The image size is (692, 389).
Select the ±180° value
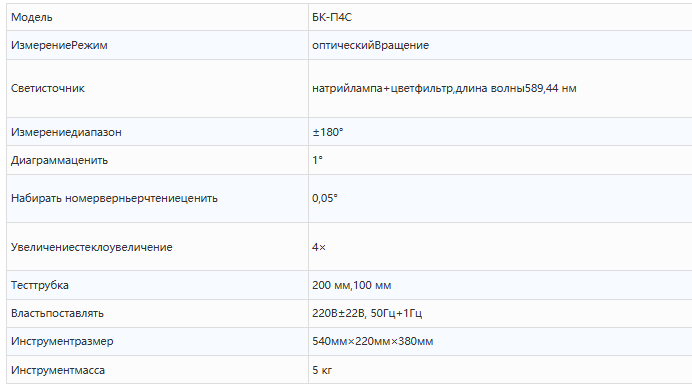pyautogui.click(x=327, y=132)
